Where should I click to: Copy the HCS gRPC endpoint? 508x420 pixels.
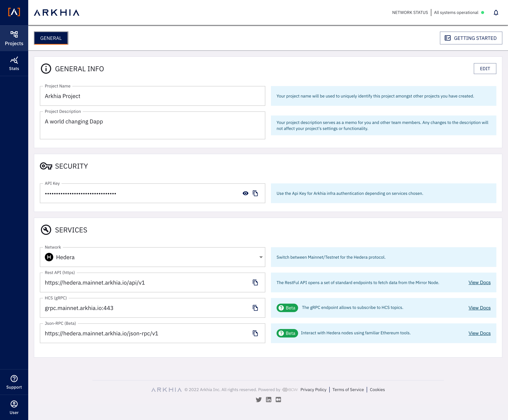point(255,308)
